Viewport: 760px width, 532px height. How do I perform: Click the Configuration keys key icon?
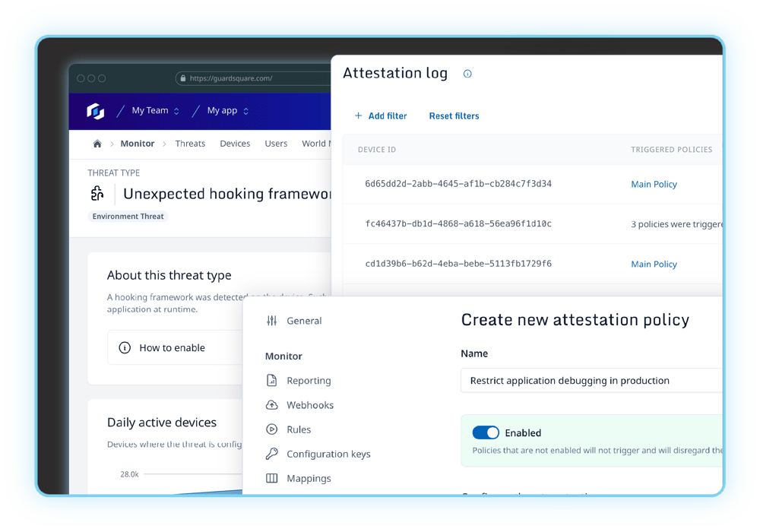pyautogui.click(x=272, y=454)
